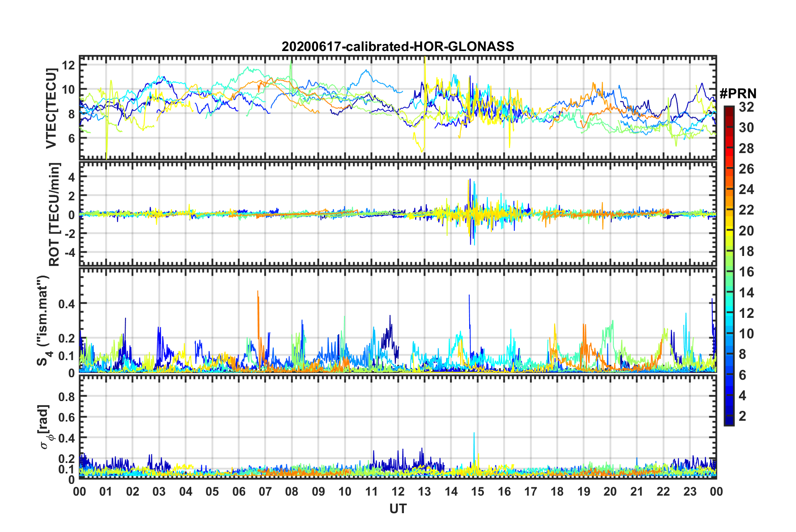The width and height of the screenshot is (796, 532).
Task: Click x-axis tick label 21
Action: tap(637, 491)
